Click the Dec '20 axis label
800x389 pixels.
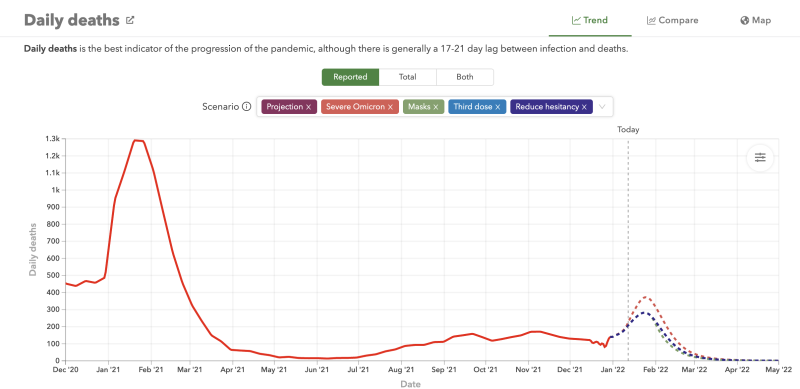click(66, 369)
